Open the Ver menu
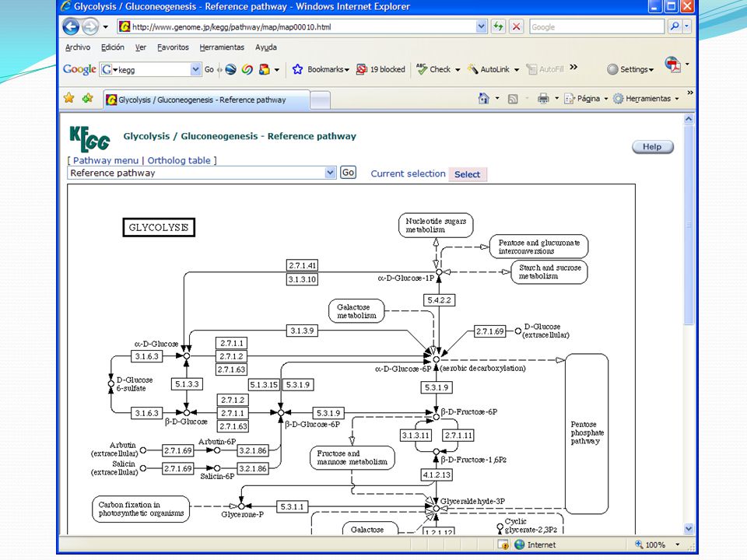The height and width of the screenshot is (560, 747). pos(141,47)
